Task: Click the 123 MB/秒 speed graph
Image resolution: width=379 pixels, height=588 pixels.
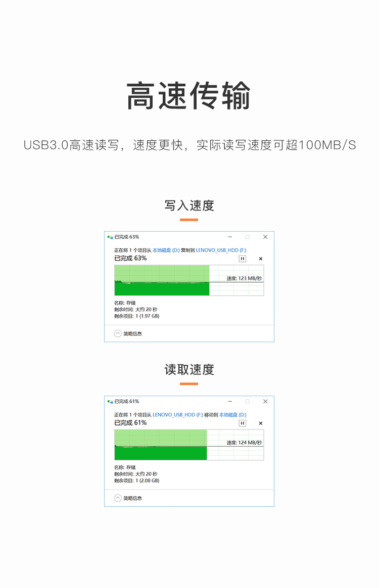Action: [188, 280]
